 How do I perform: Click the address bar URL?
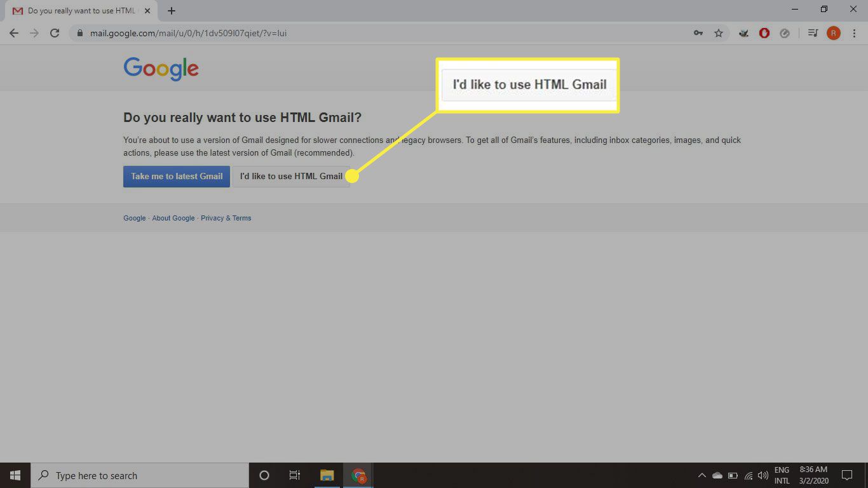click(189, 33)
